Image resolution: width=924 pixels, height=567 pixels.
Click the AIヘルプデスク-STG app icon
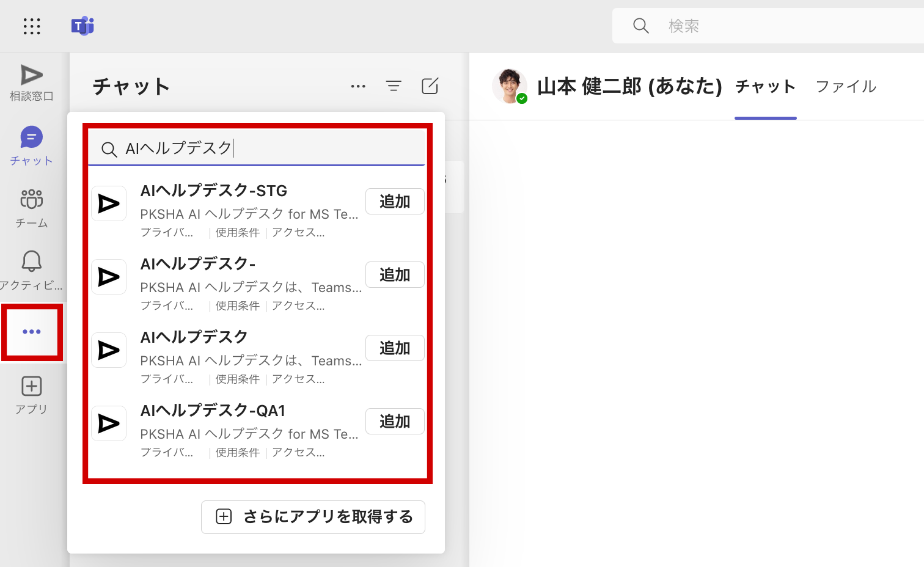[x=109, y=203]
